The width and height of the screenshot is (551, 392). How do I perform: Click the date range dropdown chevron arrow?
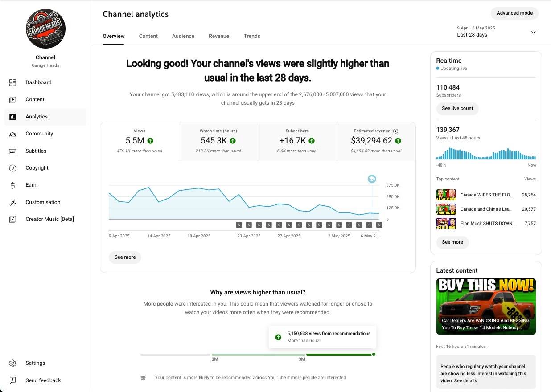(x=533, y=32)
